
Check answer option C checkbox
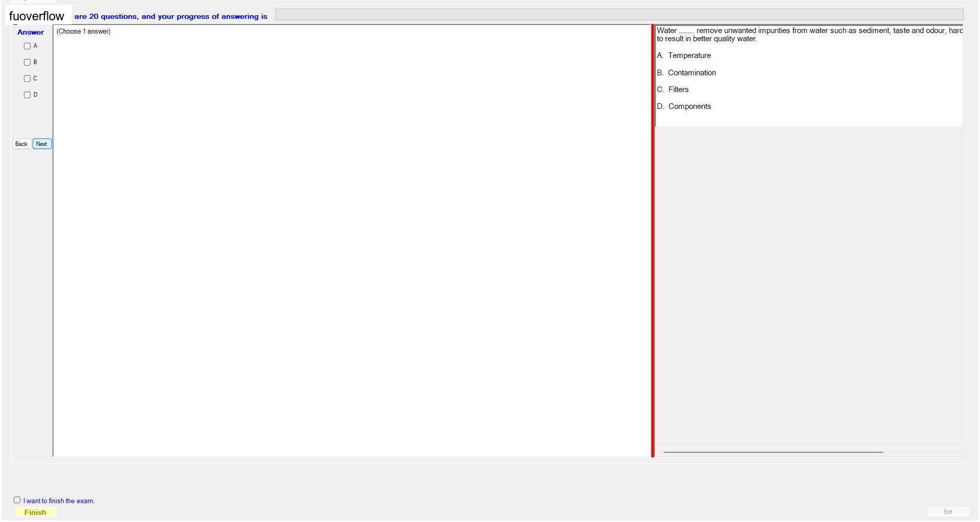pyautogui.click(x=27, y=79)
